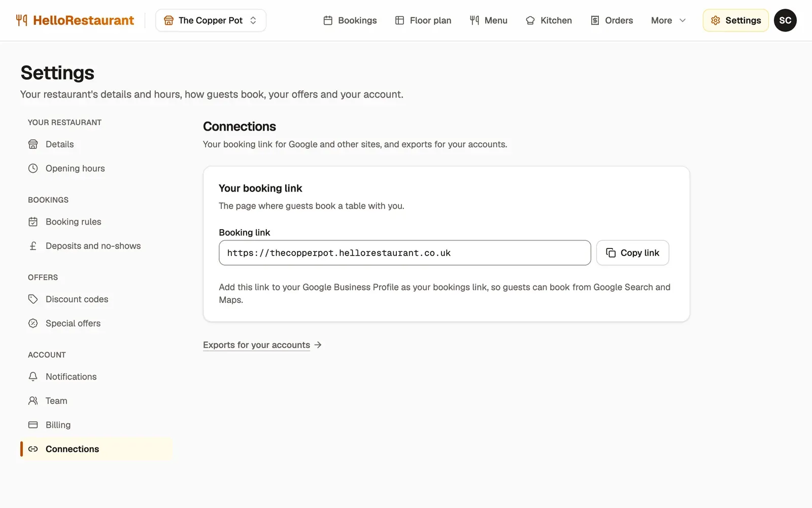Click the Menu cutlery icon

point(475,20)
